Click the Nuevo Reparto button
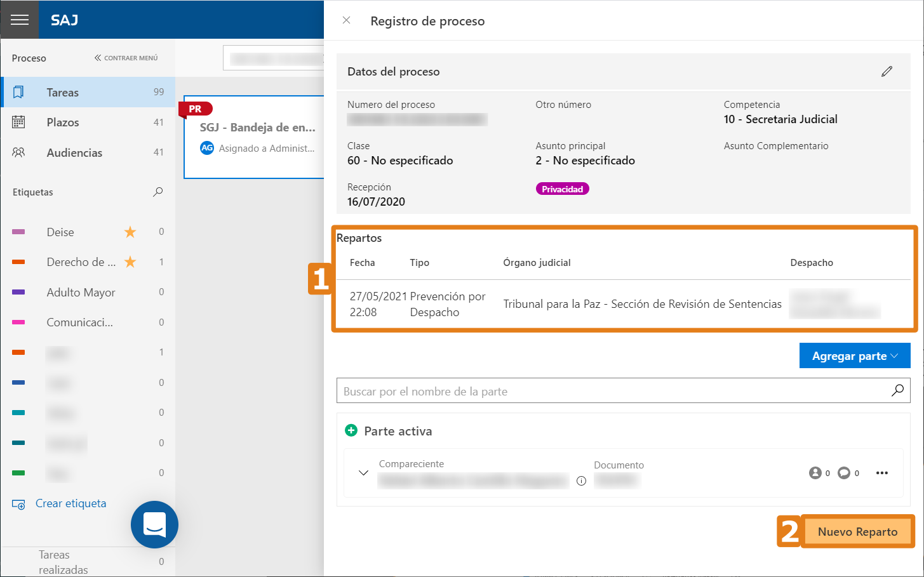The image size is (924, 577). pyautogui.click(x=857, y=531)
